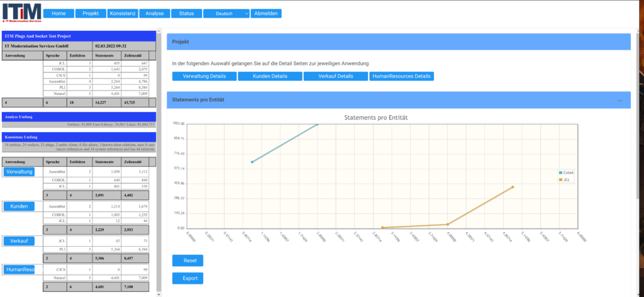Collapse the Statements pro Entität panel
644x297 pixels.
[620, 101]
